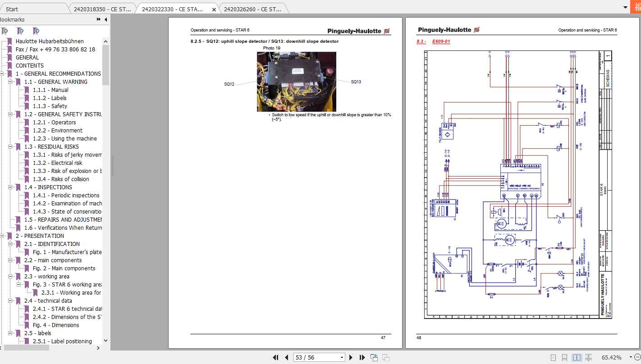The width and height of the screenshot is (641, 364).
Task: Collapse the 2 - PRESENTATION bookmark node
Action: point(2,236)
